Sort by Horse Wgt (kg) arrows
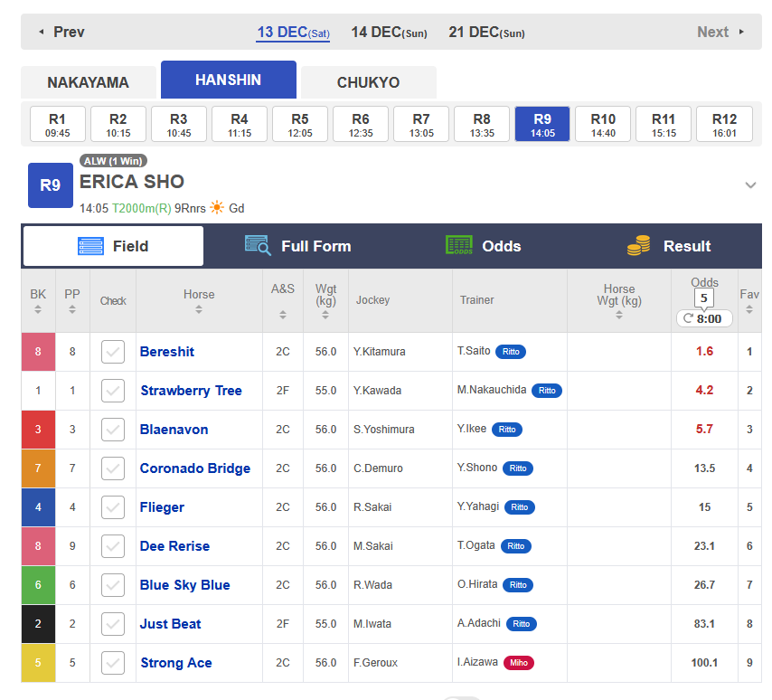Screen dimensions: 772x700 tap(619, 315)
